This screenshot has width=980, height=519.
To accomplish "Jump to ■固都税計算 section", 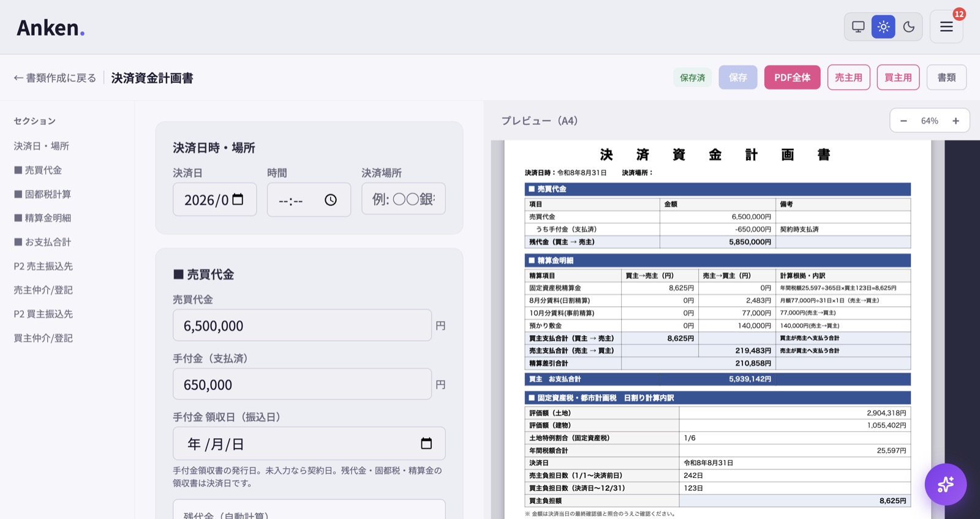I will 42,194.
